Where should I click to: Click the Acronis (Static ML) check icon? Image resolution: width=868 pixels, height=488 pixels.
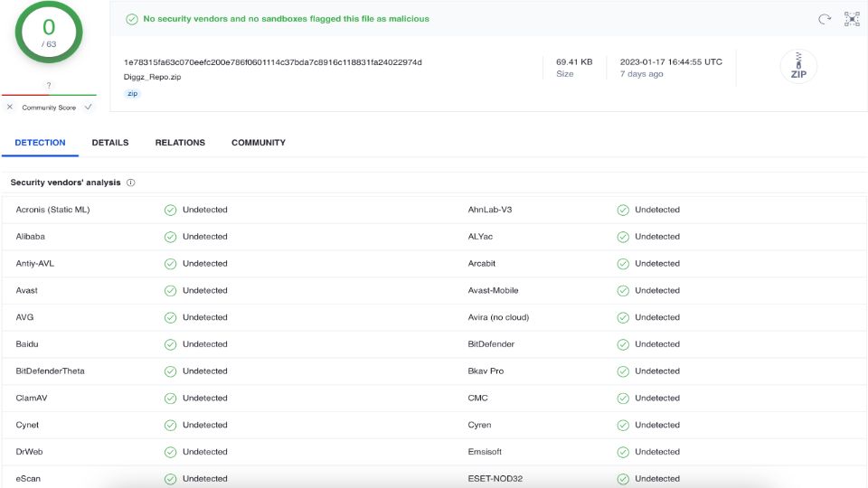pyautogui.click(x=171, y=211)
